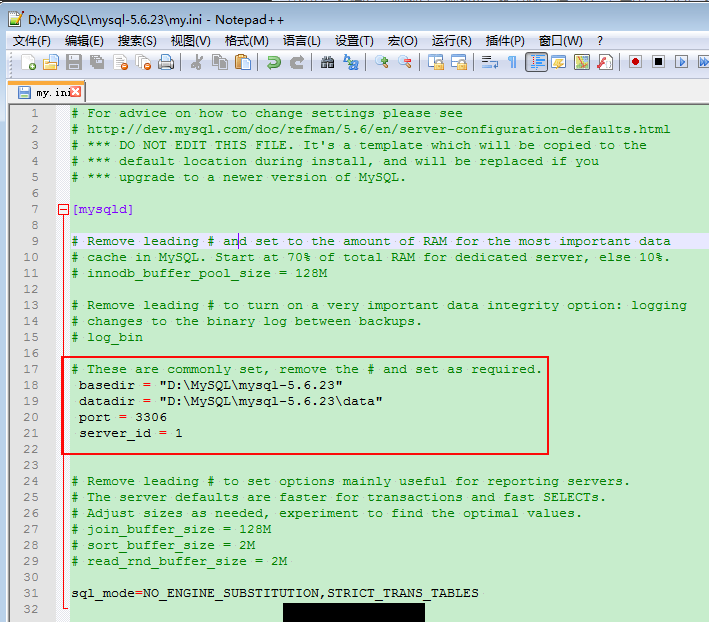Click line number 17 in the margin
The height and width of the screenshot is (622, 709).
31,369
